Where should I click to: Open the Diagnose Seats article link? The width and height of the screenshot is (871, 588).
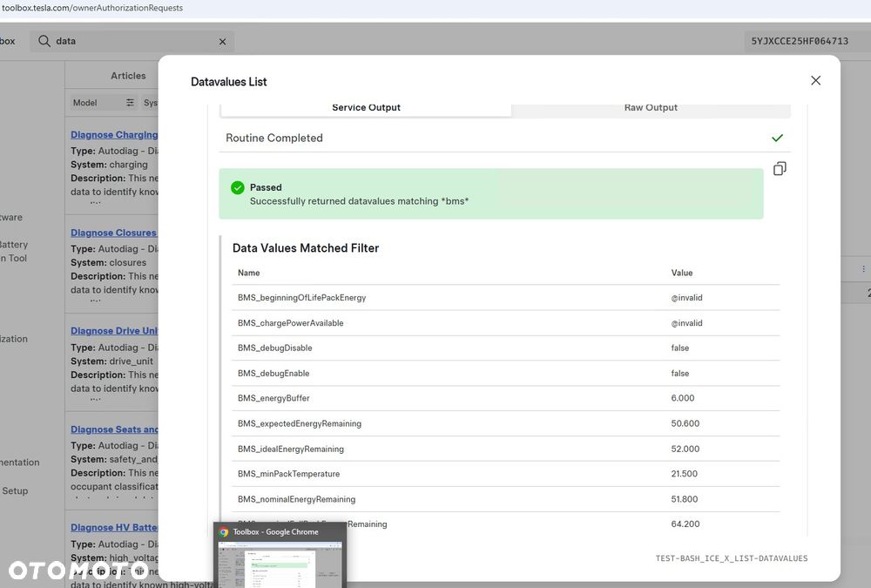pos(114,429)
